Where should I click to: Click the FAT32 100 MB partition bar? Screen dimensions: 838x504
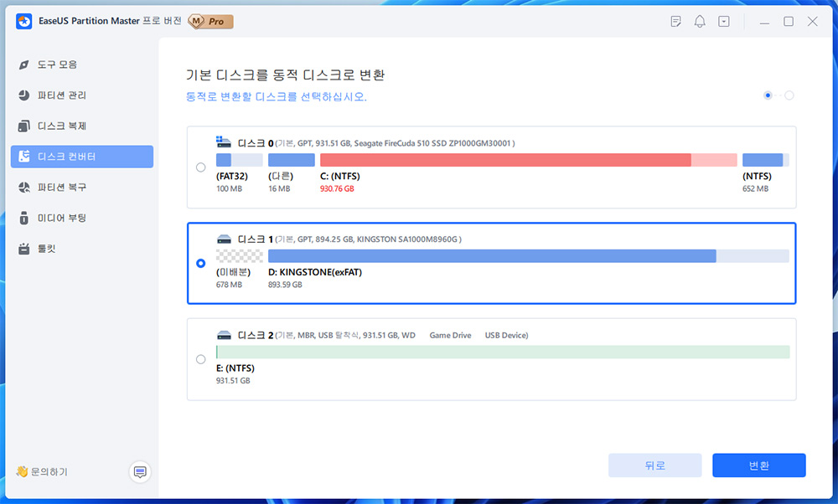tap(239, 160)
